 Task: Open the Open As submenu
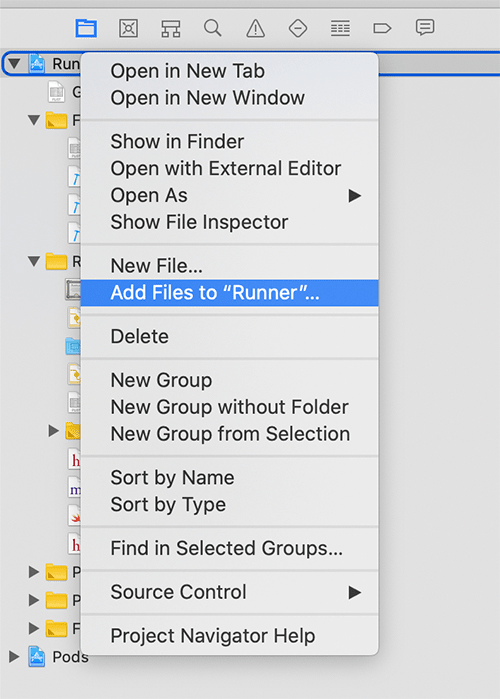[x=230, y=195]
